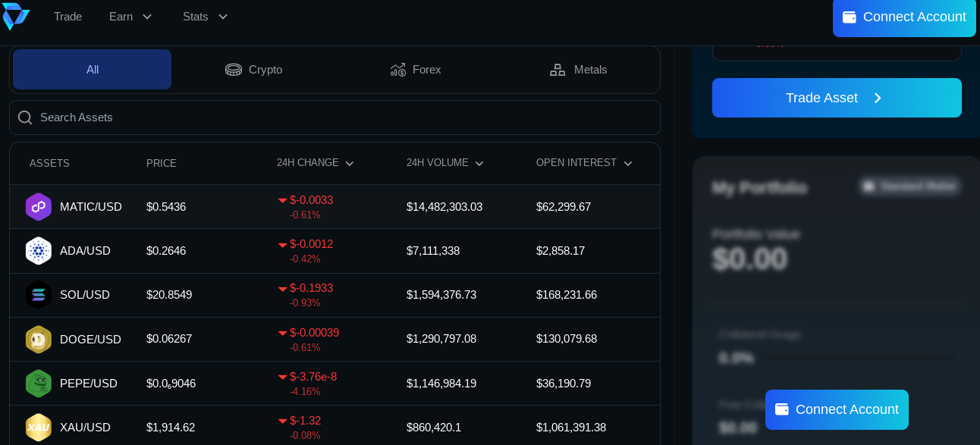
Task: Click the Search Assets field
Action: [x=335, y=118]
